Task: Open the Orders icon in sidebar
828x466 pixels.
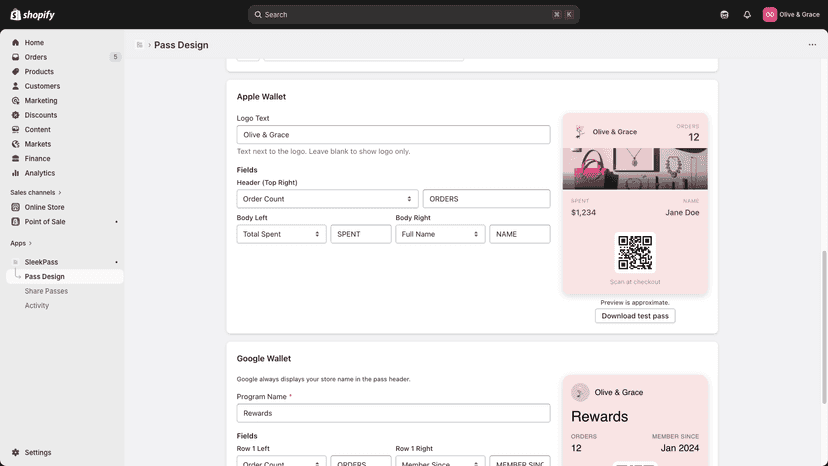Action: click(15, 57)
